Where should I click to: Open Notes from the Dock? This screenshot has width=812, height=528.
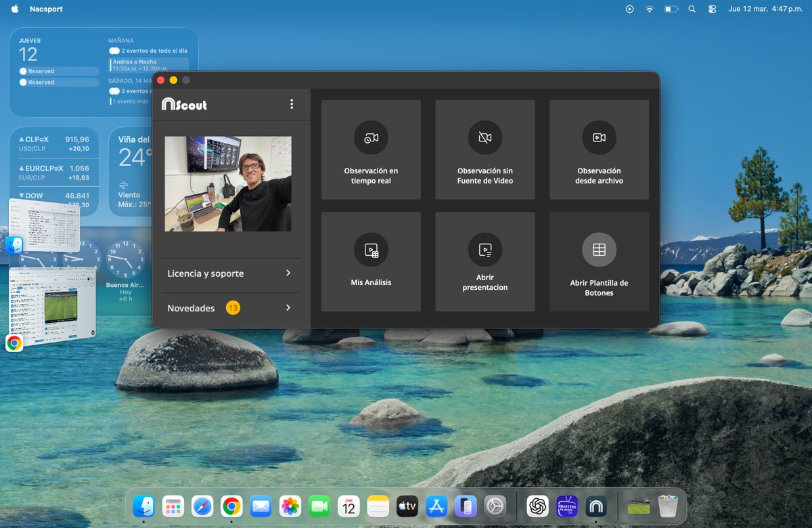pyautogui.click(x=378, y=506)
